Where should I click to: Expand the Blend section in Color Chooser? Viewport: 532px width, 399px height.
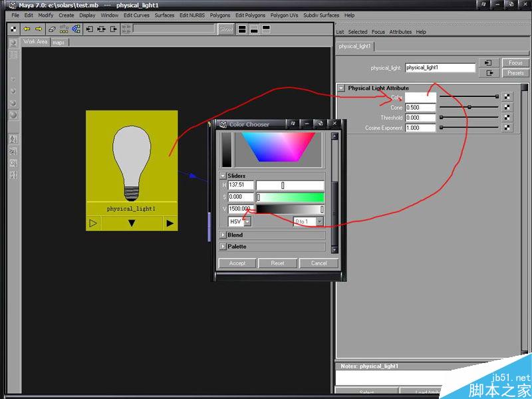(x=234, y=234)
